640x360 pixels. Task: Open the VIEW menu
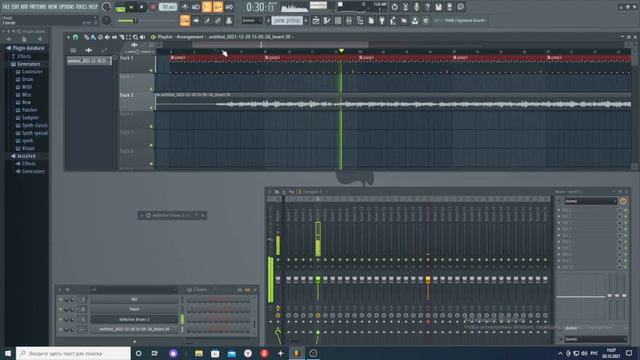click(53, 7)
